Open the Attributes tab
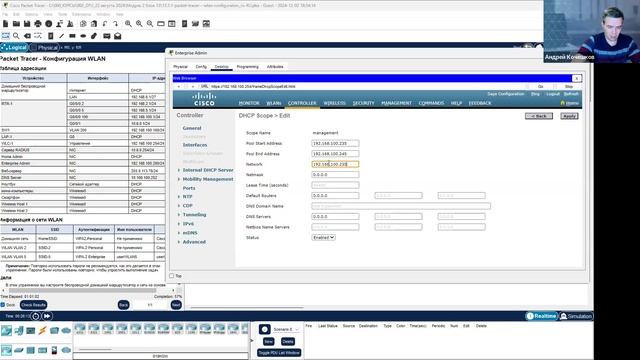640x360 pixels. pyautogui.click(x=275, y=67)
